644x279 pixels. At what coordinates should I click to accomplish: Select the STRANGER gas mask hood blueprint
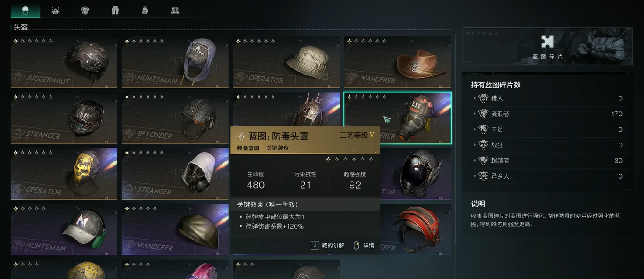[x=175, y=174]
